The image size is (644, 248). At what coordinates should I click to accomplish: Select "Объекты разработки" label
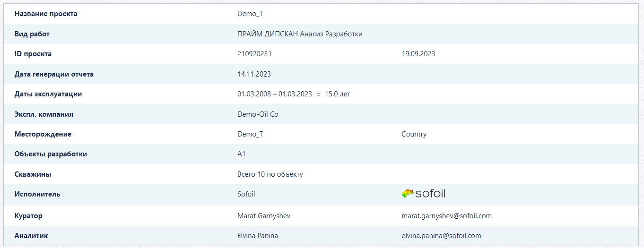pyautogui.click(x=51, y=154)
